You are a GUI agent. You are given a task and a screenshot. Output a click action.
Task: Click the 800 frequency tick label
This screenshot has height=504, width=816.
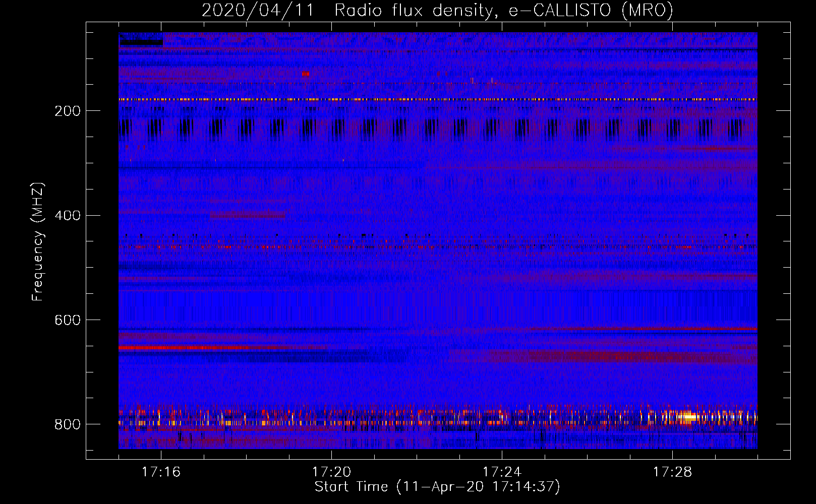point(68,424)
